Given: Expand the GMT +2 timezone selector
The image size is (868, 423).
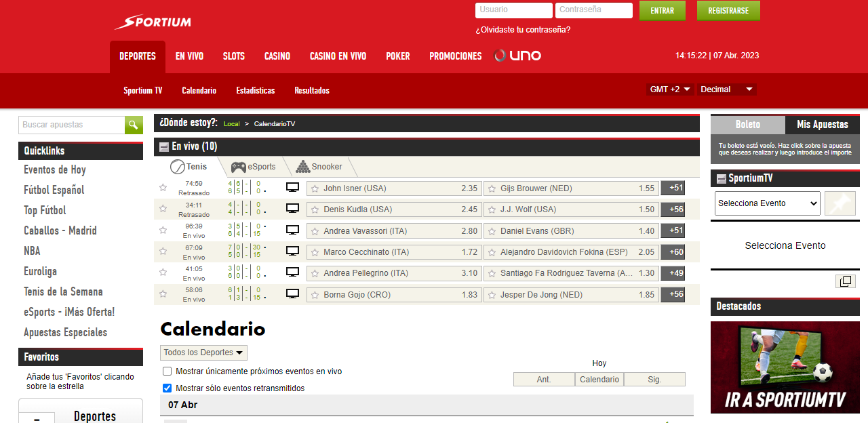Looking at the screenshot, I should coord(670,88).
